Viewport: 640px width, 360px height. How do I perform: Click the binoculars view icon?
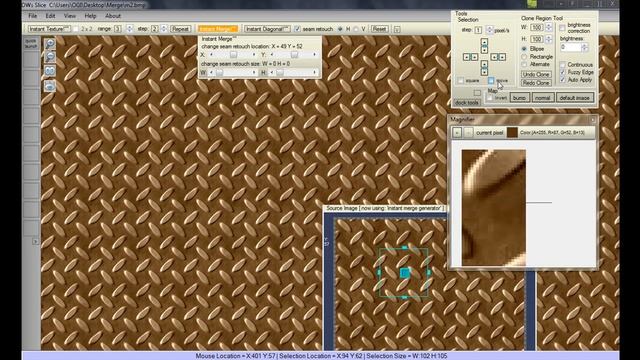pos(49,71)
